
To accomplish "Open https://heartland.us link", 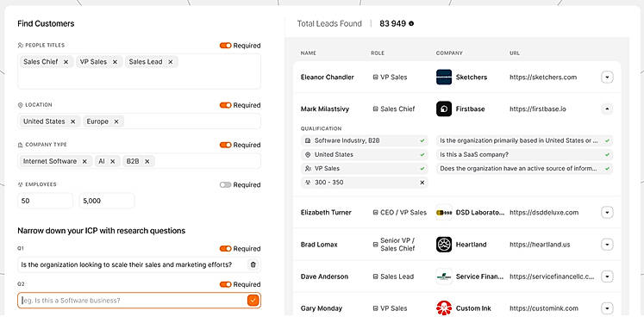I will (540, 245).
